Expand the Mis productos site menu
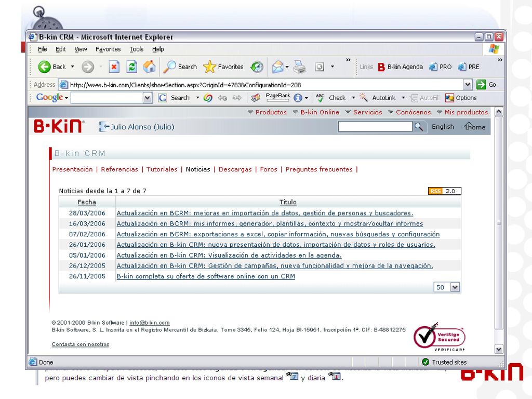 click(462, 112)
